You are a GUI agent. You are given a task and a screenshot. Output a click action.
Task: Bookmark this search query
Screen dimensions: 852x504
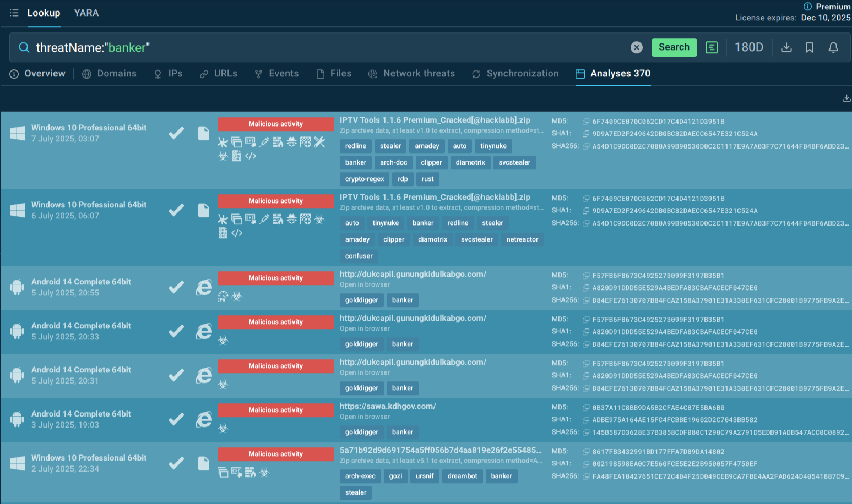click(810, 47)
